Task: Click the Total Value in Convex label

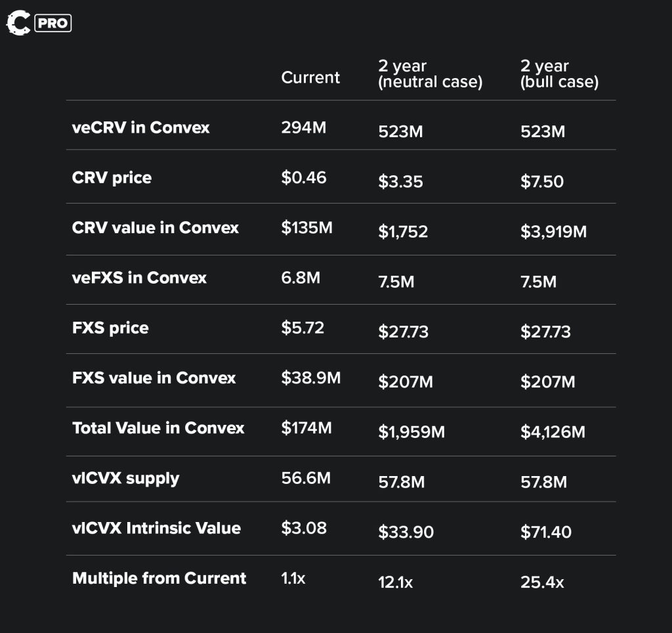Action: point(158,428)
